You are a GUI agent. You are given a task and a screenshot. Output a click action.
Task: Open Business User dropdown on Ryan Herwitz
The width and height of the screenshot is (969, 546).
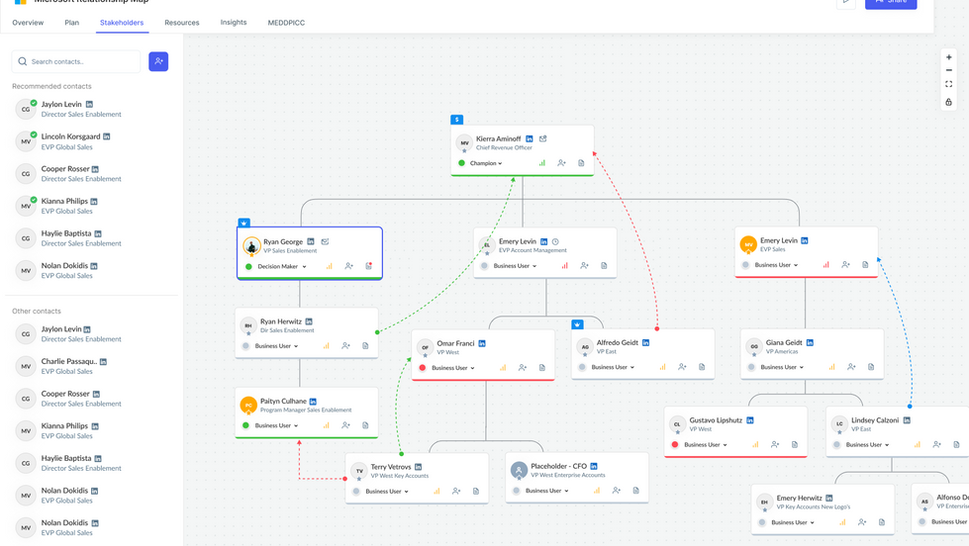[276, 346]
